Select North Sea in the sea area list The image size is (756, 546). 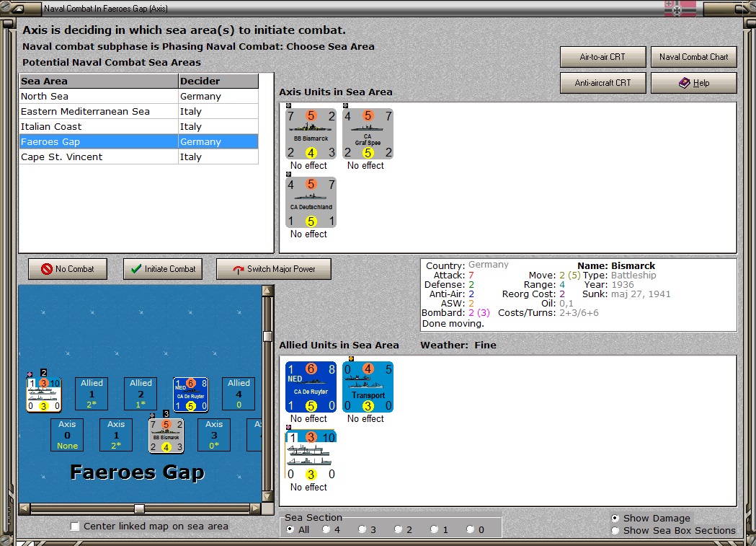click(139, 96)
